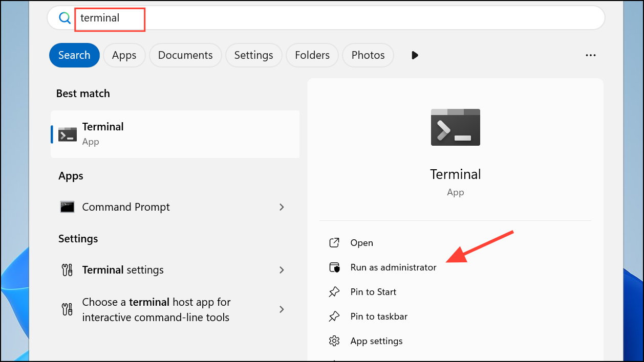
Task: Open the three-dot more options menu
Action: pyautogui.click(x=590, y=55)
